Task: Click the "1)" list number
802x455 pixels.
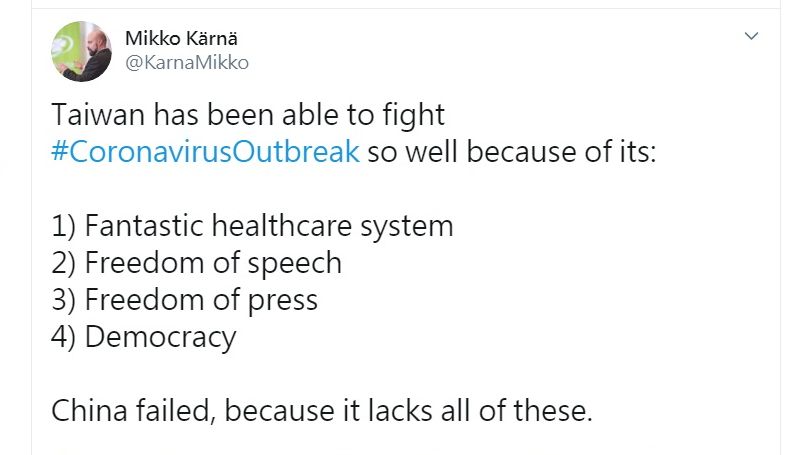Action: (65, 226)
